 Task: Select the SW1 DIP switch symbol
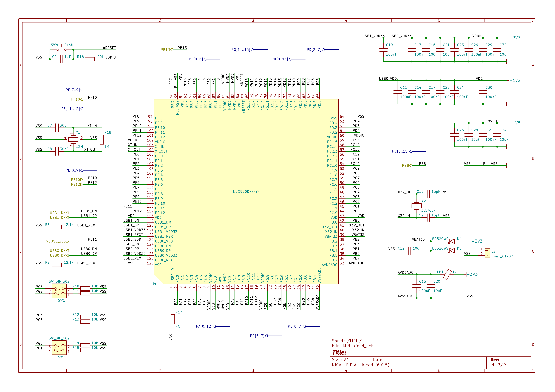[x=59, y=291]
